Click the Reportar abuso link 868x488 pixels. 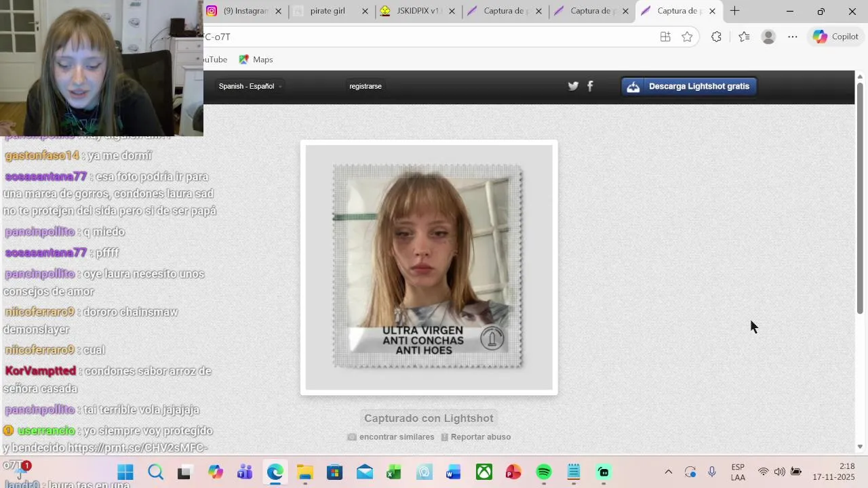point(475,437)
